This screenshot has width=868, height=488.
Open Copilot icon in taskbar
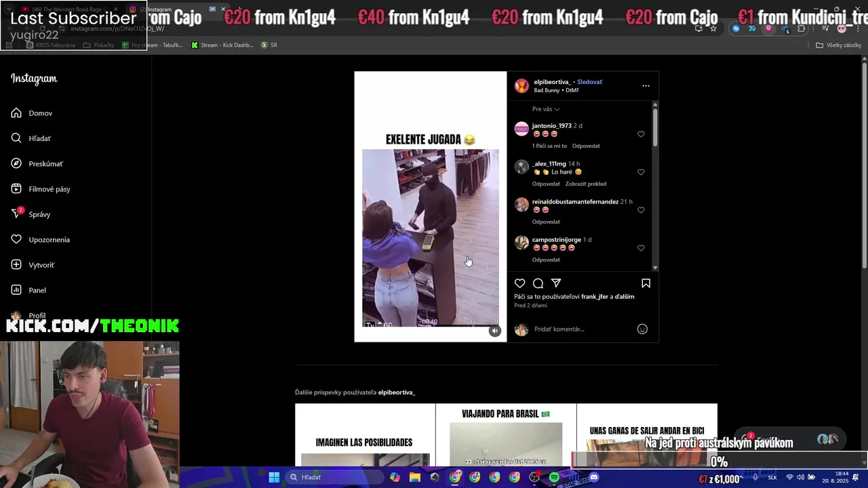(x=395, y=477)
